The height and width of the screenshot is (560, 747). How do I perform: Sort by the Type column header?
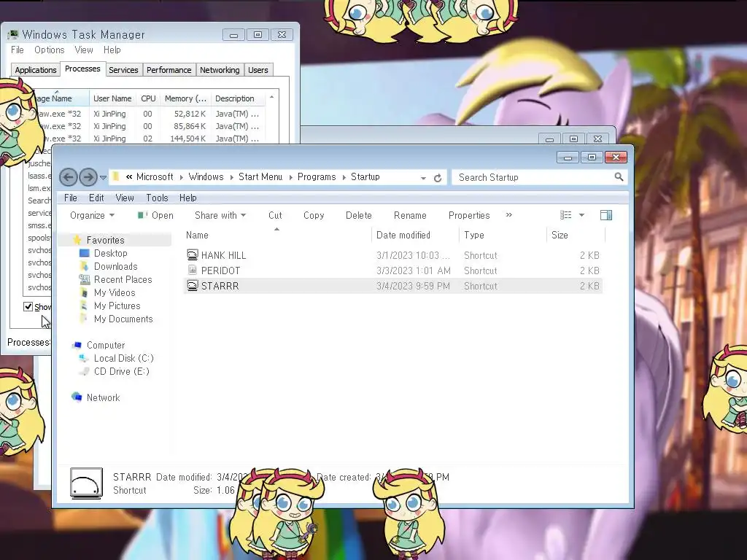click(x=503, y=235)
